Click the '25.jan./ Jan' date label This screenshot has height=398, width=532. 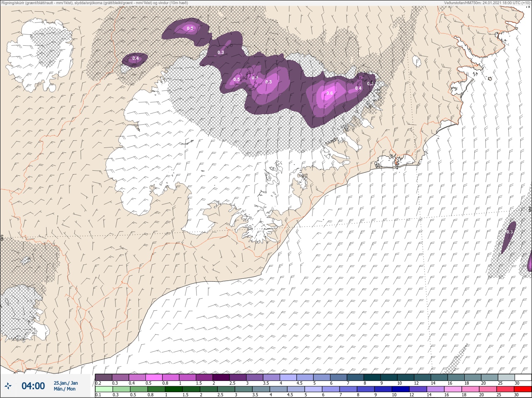[x=66, y=383]
